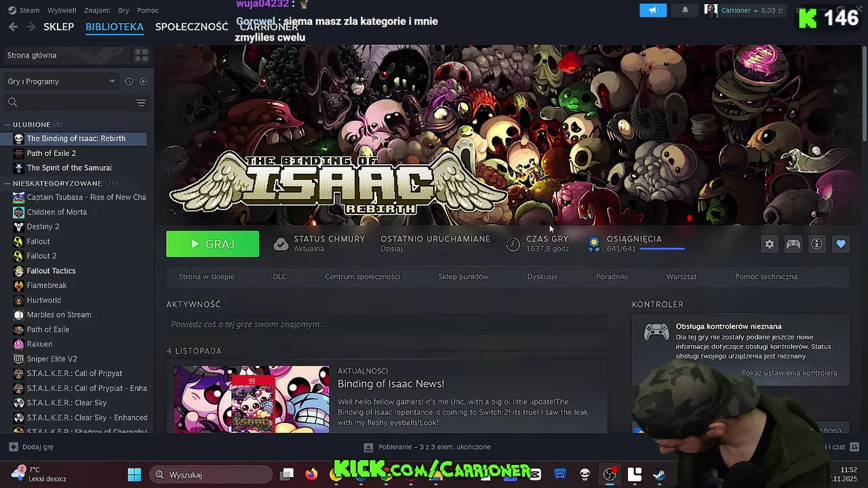Open the Znajomi menu

[97, 10]
